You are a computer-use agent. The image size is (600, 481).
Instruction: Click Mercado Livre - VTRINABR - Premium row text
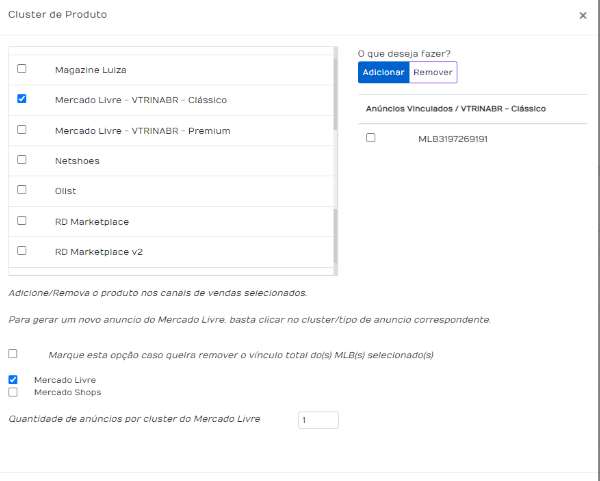coord(142,131)
